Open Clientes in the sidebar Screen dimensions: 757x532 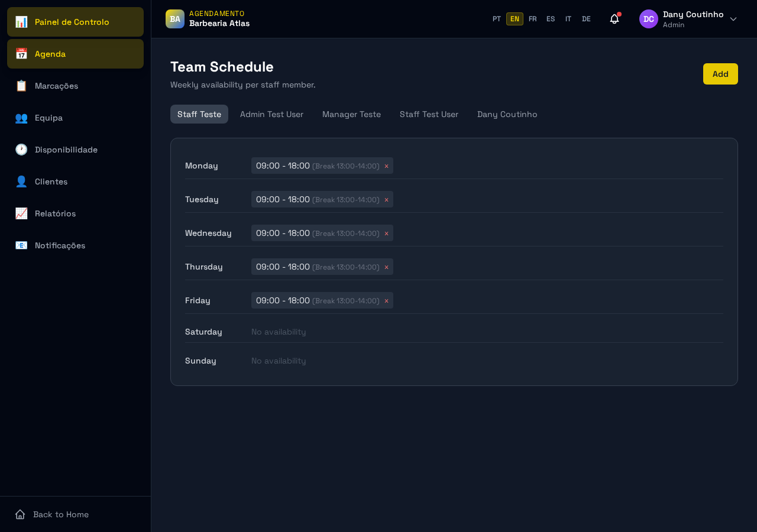tap(75, 181)
